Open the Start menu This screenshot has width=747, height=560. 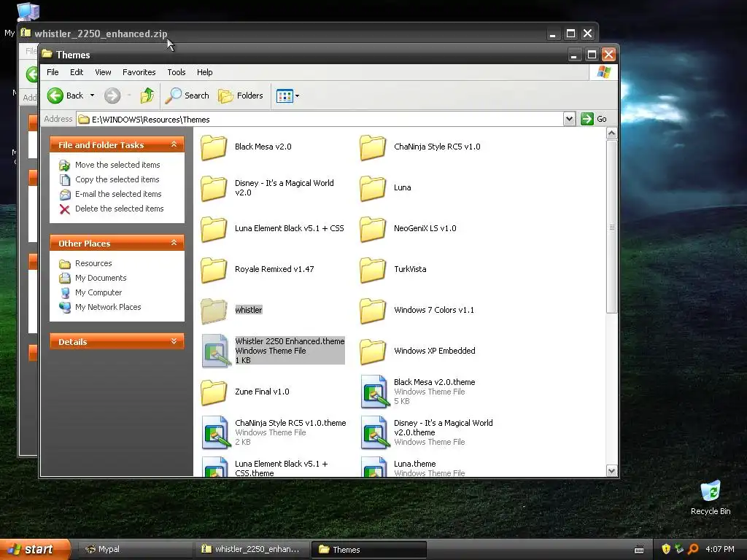click(35, 549)
